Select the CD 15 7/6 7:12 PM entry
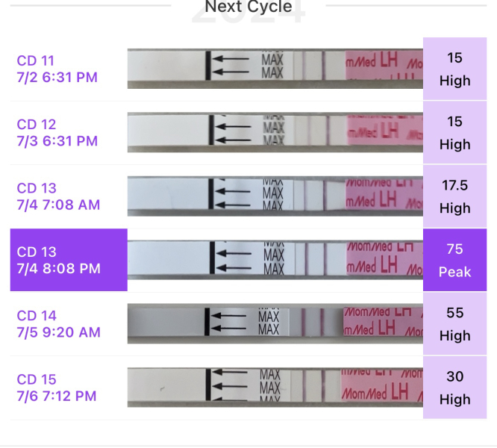497x448 pixels. pos(57,387)
